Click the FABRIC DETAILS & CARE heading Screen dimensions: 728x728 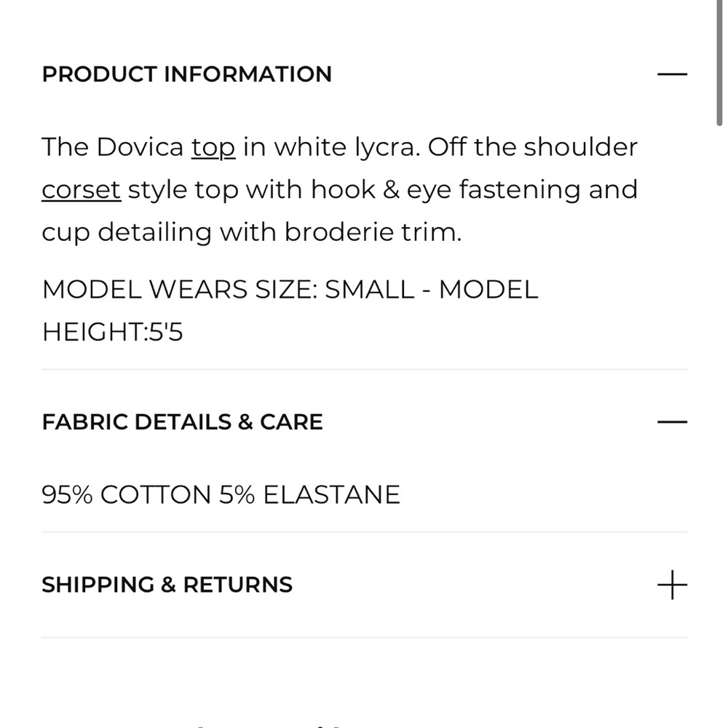click(x=182, y=422)
